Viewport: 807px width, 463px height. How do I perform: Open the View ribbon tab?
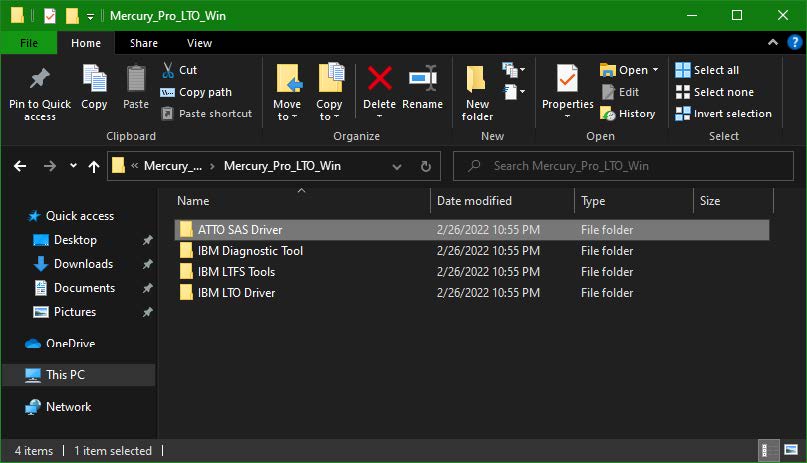(199, 43)
